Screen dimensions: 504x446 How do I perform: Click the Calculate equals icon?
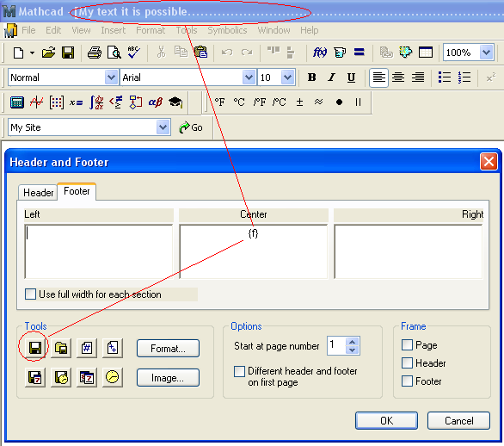(x=359, y=52)
